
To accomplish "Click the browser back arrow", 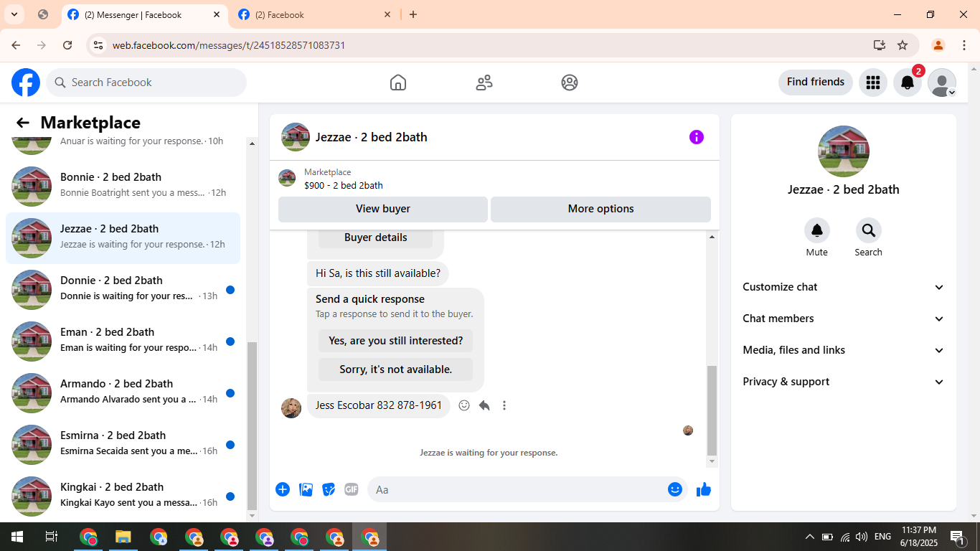I will (x=16, y=45).
